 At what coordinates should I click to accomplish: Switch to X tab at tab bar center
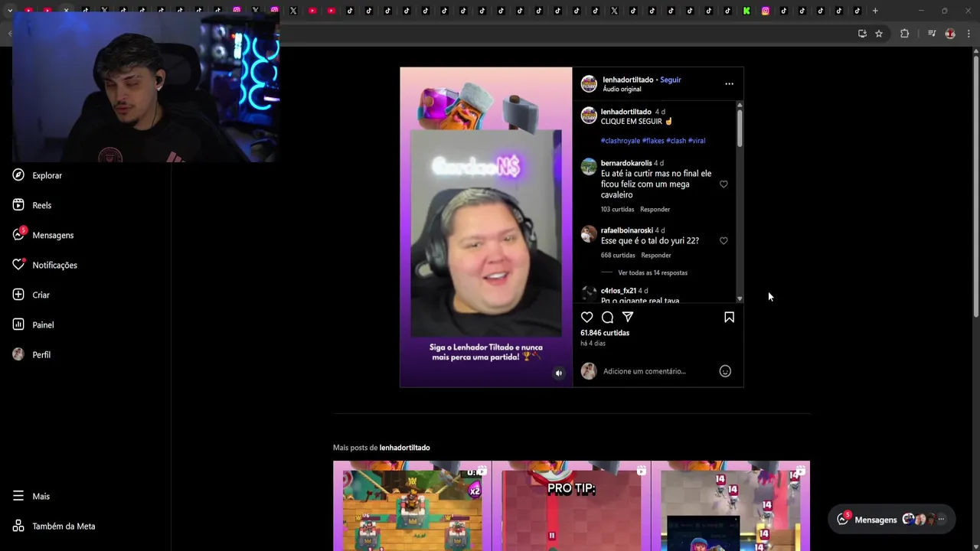(x=615, y=11)
